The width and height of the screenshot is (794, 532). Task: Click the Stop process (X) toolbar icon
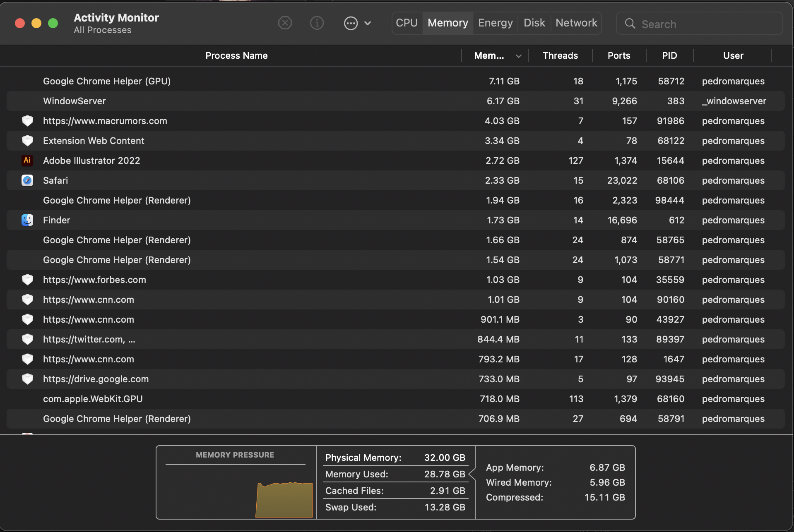[x=285, y=23]
